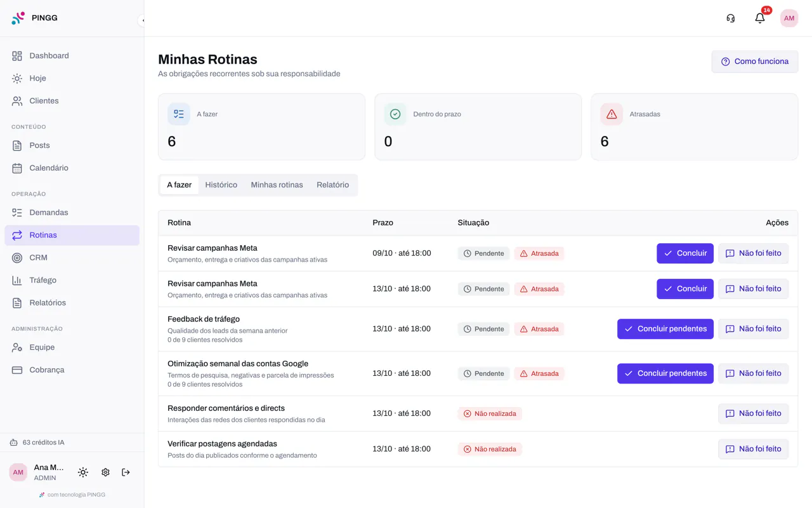Click Não foi feito for Feedback de tráfego

pos(754,329)
